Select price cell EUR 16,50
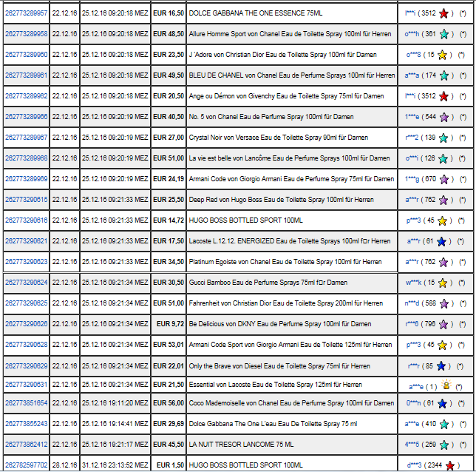This screenshot has width=476, height=472. click(x=169, y=13)
